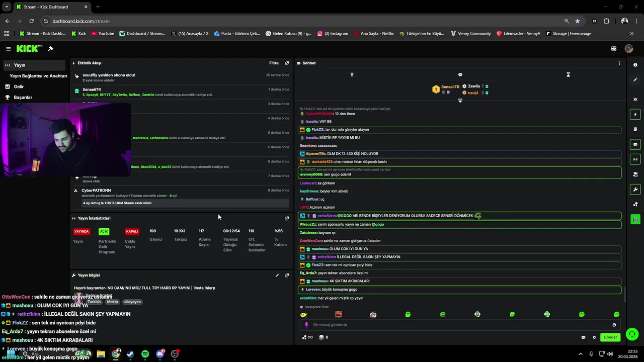Click the purple microphone icon in message box
Viewport: 644px width, 362px height.
(306, 325)
